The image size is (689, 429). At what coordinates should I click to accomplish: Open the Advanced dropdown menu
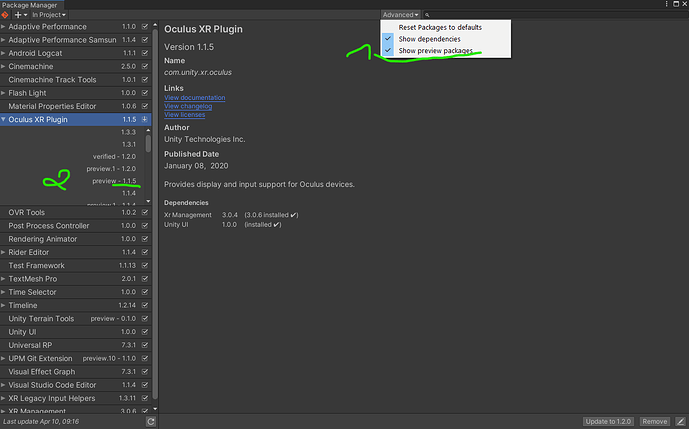(x=400, y=15)
